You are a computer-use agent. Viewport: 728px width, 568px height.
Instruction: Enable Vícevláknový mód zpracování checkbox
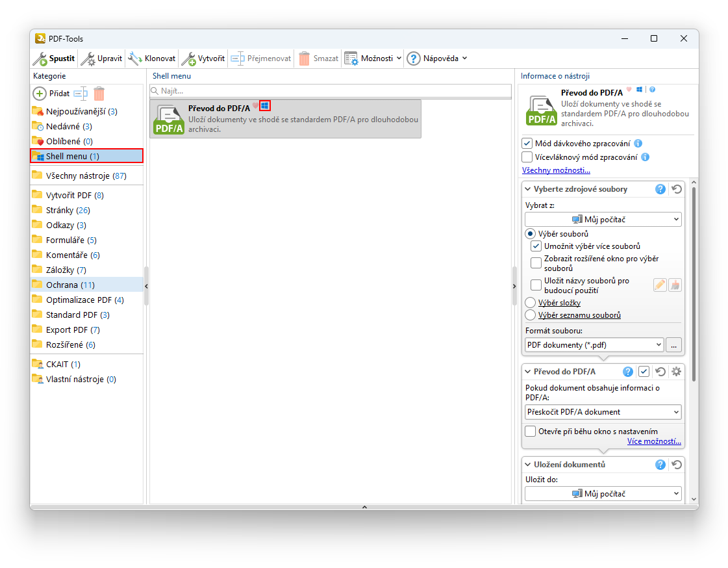(x=527, y=157)
